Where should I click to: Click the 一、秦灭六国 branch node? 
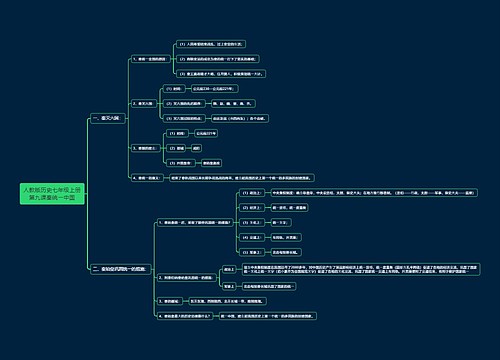click(x=108, y=118)
